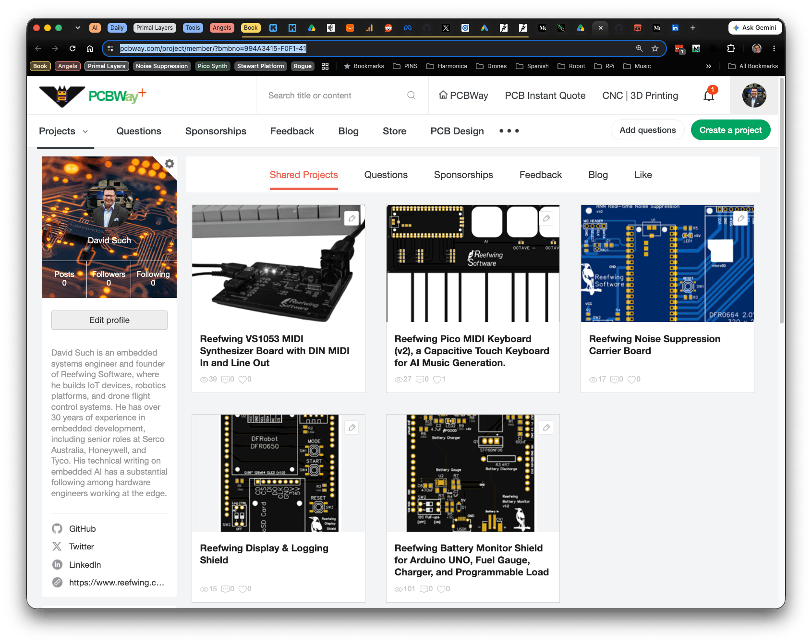Click the GitHub icon in profile links
The width and height of the screenshot is (812, 644).
coord(57,529)
